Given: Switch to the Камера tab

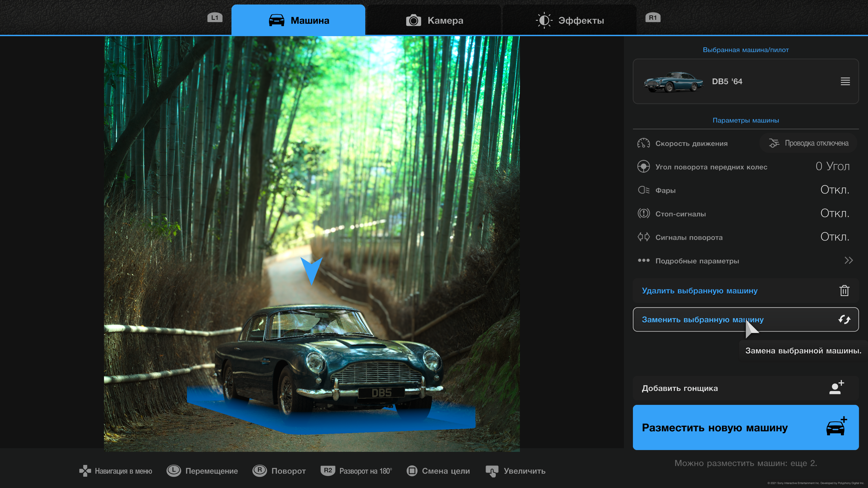Looking at the screenshot, I should point(434,21).
